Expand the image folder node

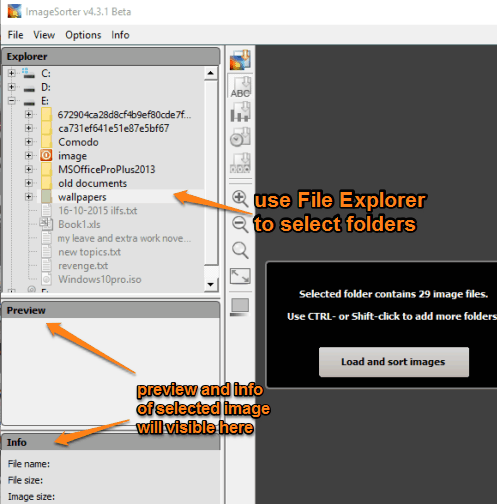tap(29, 155)
